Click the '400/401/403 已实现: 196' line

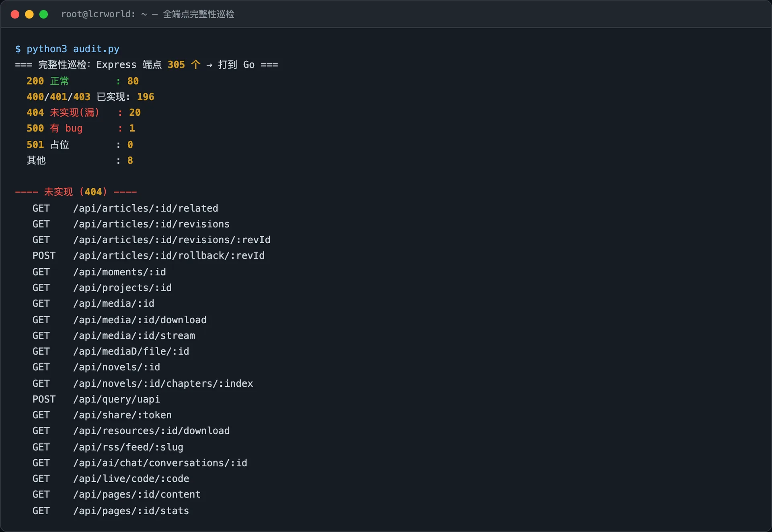(90, 97)
